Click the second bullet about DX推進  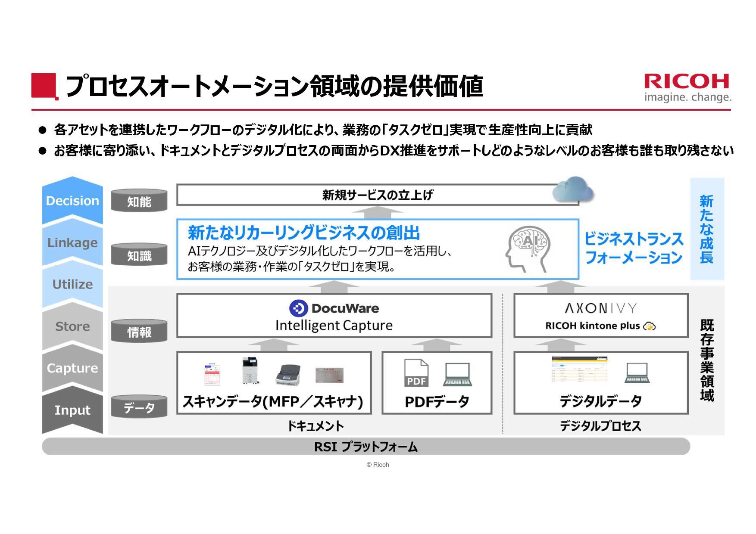[394, 151]
